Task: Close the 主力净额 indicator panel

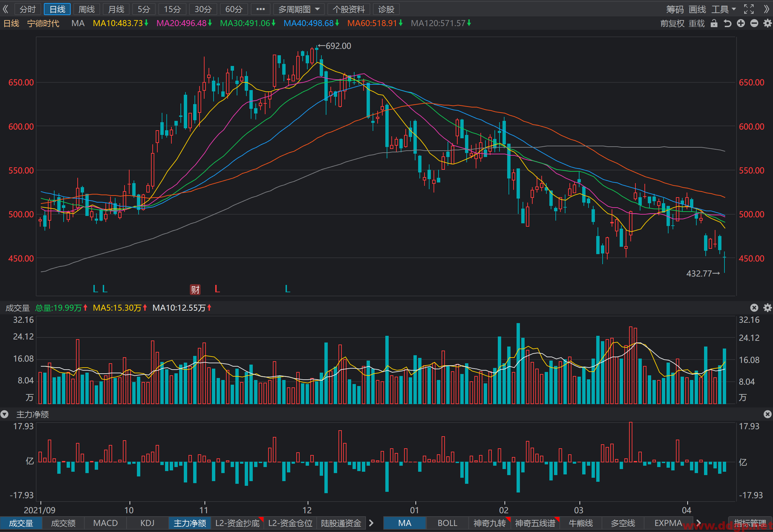Action: tap(768, 414)
